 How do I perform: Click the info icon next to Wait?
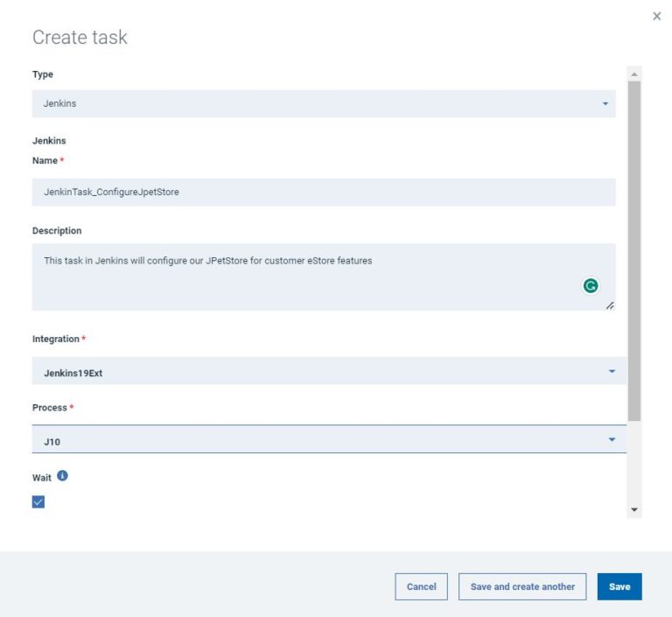62,476
